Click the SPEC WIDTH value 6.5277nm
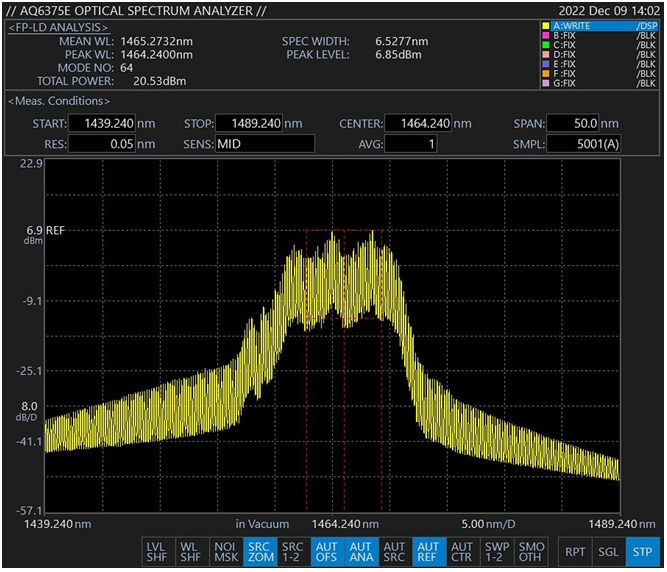This screenshot has width=667, height=572. [402, 41]
